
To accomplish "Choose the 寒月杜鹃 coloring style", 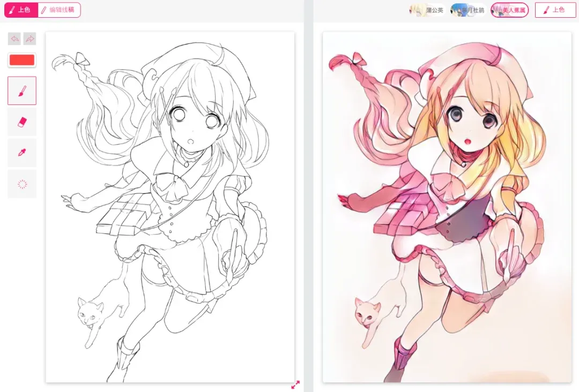I will 468,10.
